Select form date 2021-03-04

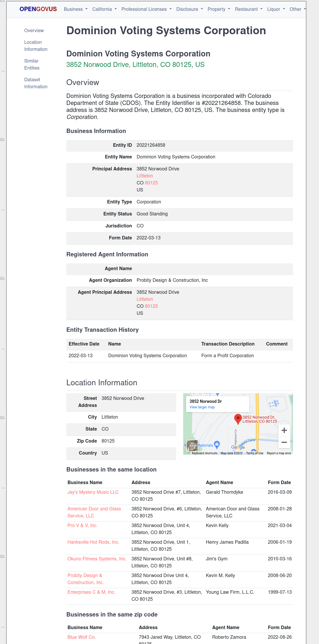coord(280,526)
